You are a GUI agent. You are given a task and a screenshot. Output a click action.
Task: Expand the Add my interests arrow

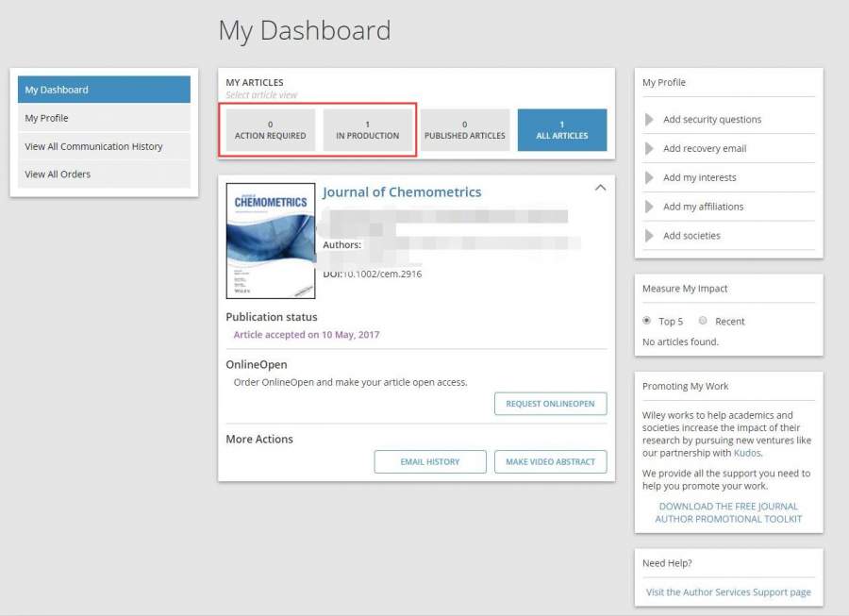649,177
